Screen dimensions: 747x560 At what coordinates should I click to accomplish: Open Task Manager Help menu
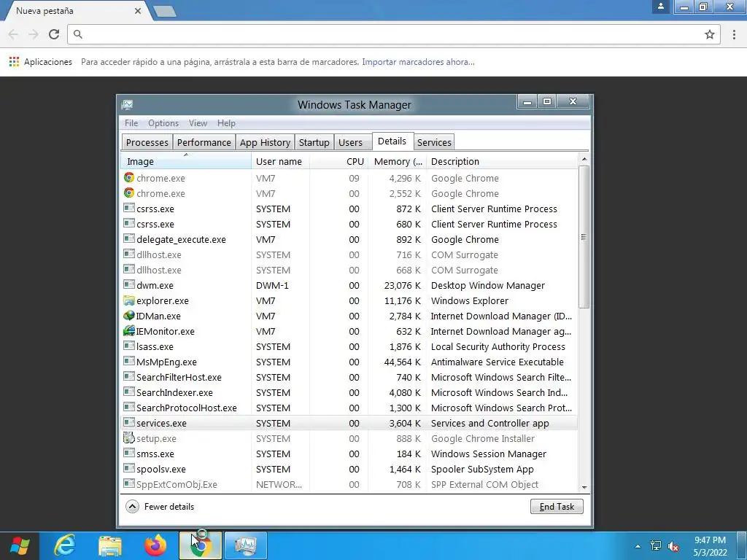coord(226,122)
